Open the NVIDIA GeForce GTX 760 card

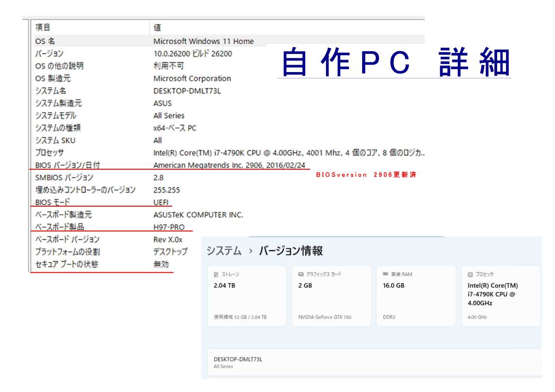331,296
